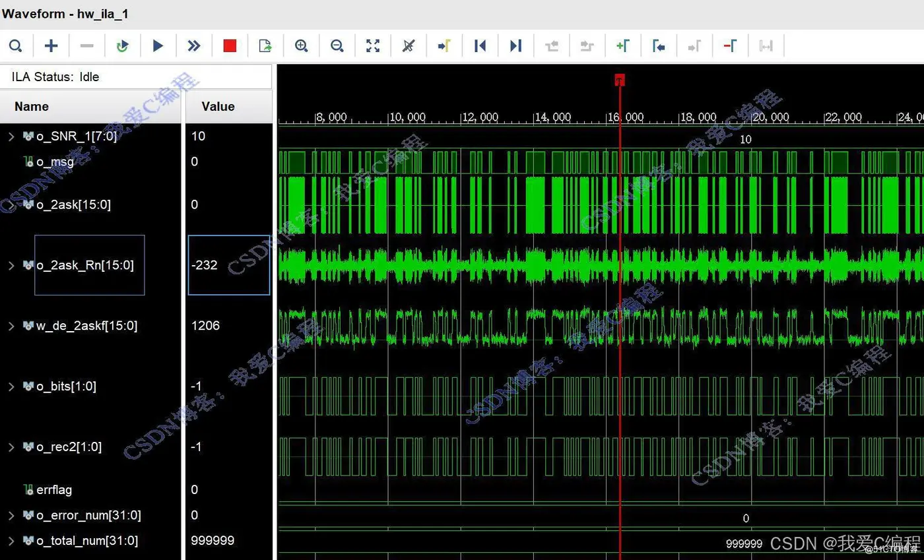Run trigger with the play button

click(158, 46)
